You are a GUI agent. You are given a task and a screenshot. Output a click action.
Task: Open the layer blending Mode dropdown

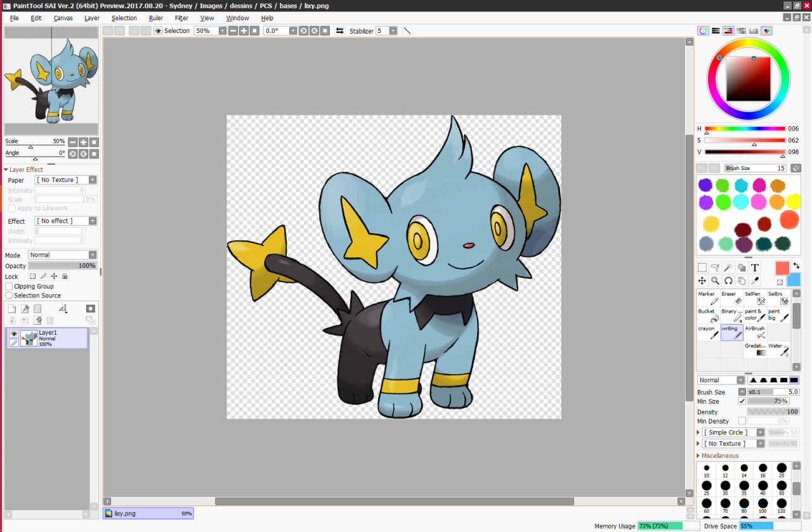coord(93,255)
